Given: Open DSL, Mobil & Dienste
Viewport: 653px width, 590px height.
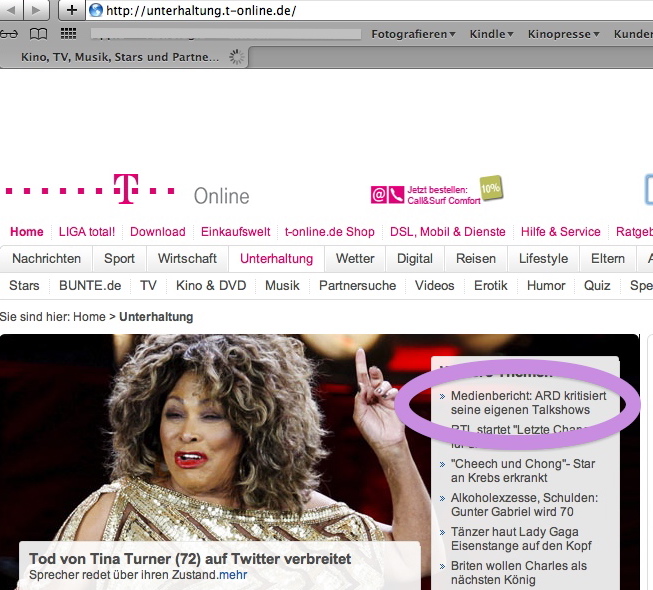Looking at the screenshot, I should pyautogui.click(x=448, y=232).
